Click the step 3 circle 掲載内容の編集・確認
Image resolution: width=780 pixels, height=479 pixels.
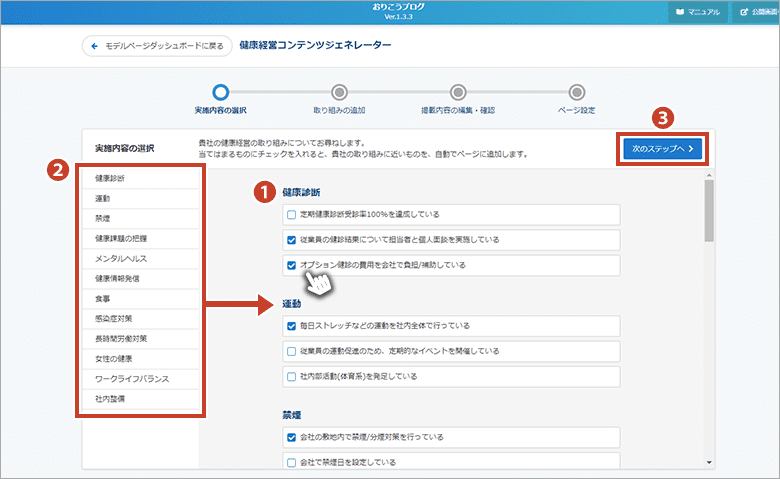point(458,92)
